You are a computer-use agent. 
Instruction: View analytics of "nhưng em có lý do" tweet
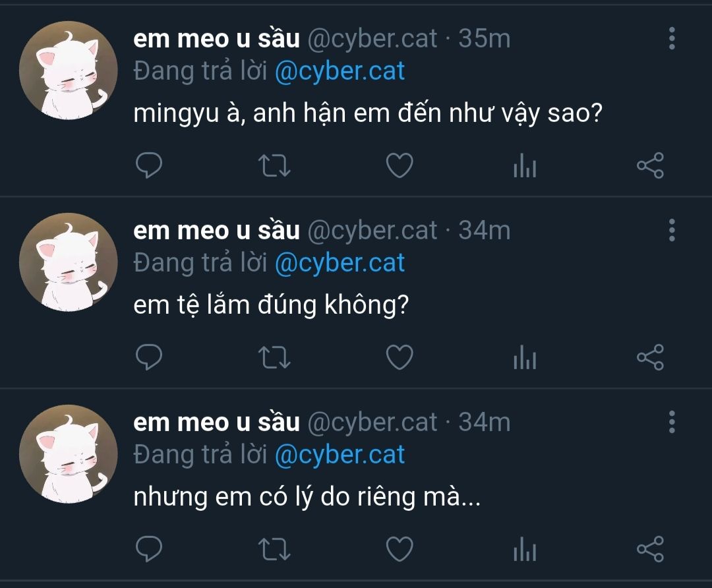[x=525, y=549]
